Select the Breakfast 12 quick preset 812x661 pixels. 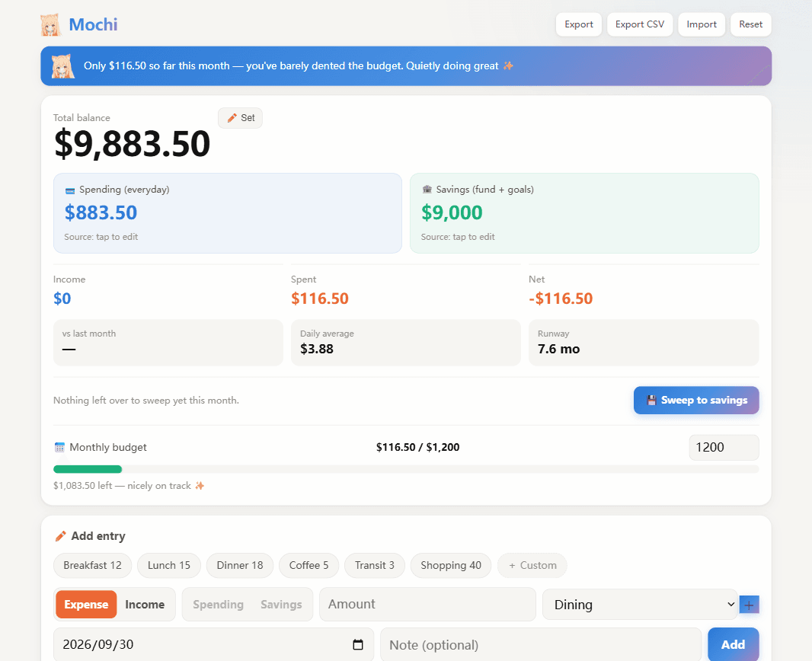click(x=93, y=565)
